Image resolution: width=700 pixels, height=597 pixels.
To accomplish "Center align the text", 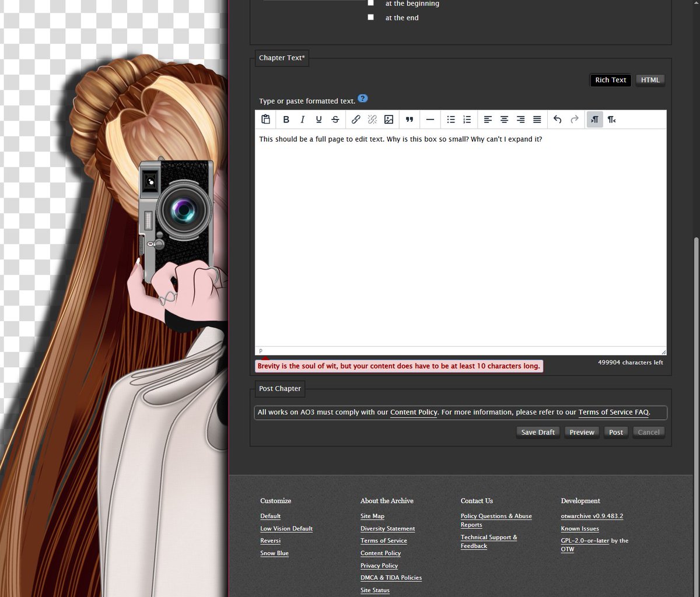I will (x=504, y=120).
